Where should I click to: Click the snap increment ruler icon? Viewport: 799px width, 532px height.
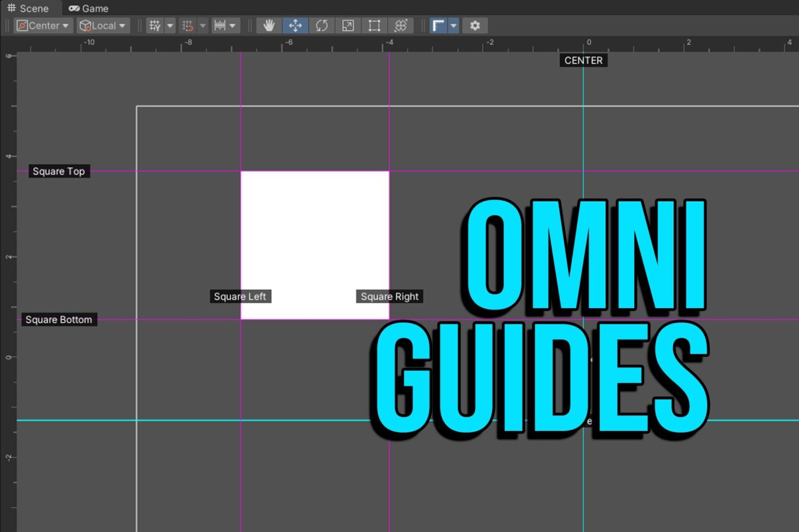[221, 26]
